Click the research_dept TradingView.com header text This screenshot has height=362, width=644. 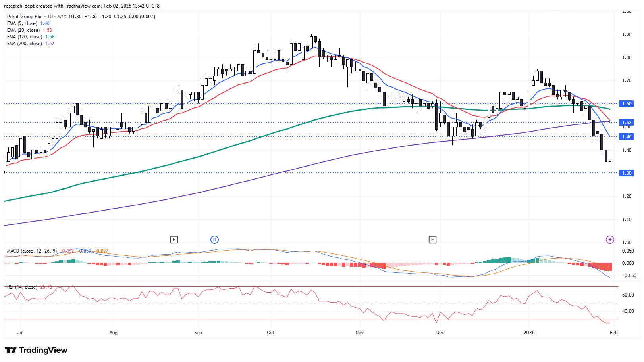82,6
